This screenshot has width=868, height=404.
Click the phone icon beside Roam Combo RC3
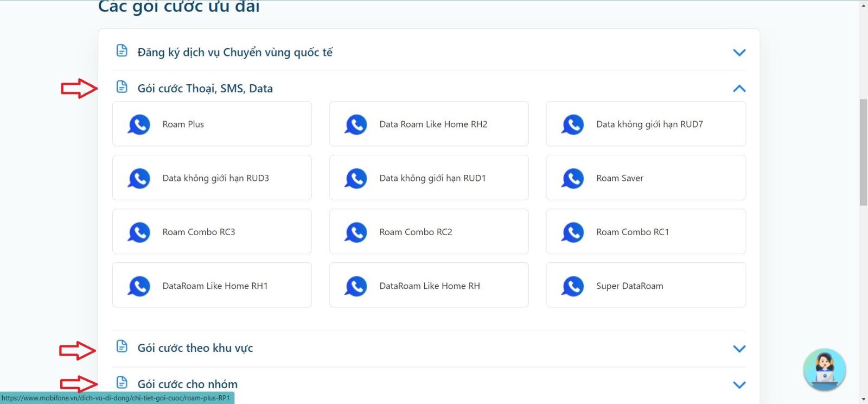point(139,232)
